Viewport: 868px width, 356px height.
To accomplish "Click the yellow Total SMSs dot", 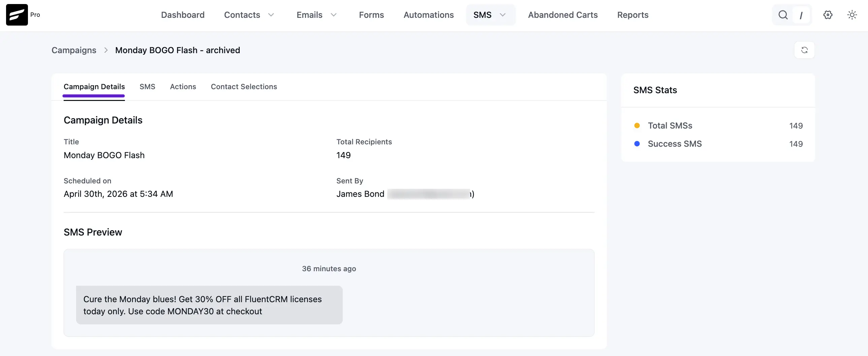I will [637, 126].
